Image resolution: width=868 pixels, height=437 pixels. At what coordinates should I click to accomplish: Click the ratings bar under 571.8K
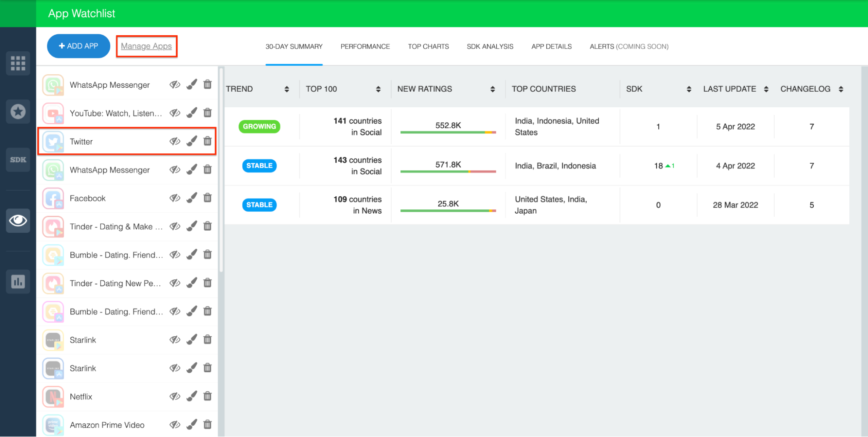point(448,172)
